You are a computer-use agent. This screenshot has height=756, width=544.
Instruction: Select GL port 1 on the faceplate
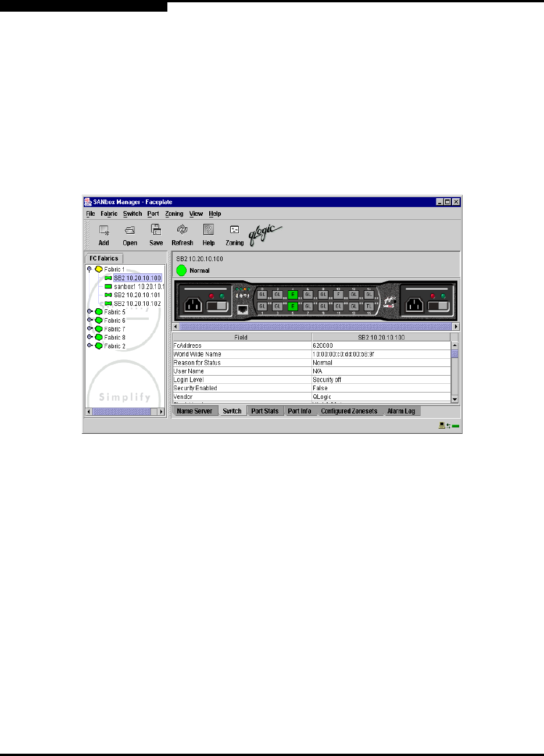(x=262, y=306)
